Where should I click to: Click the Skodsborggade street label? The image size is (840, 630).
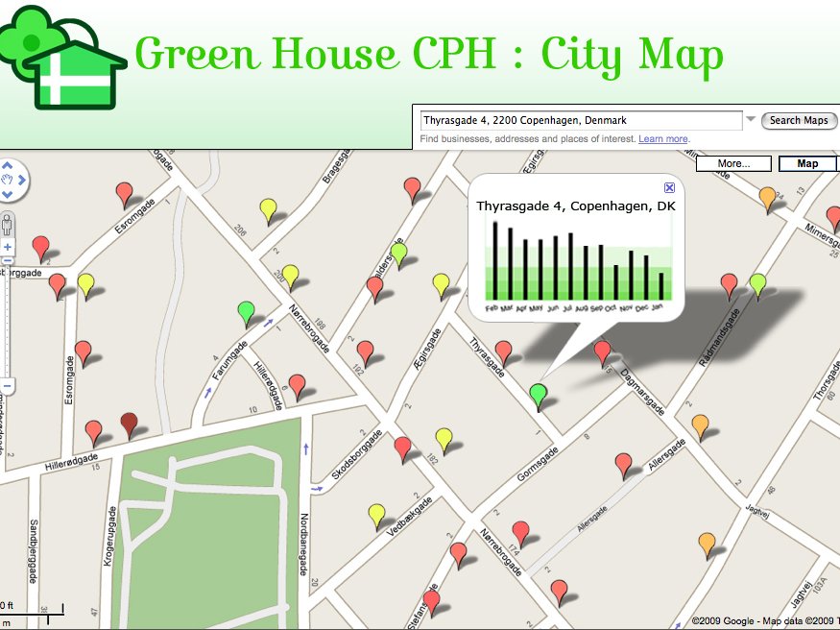click(357, 454)
